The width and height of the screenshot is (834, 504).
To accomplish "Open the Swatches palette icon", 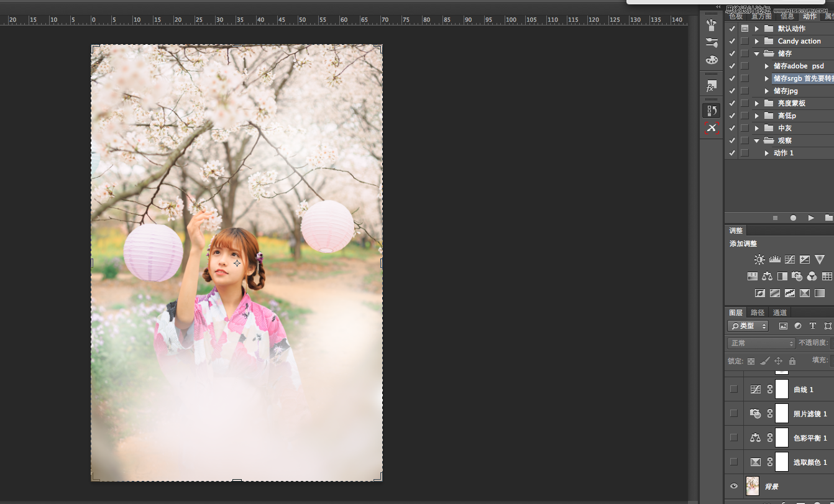I will click(x=712, y=60).
